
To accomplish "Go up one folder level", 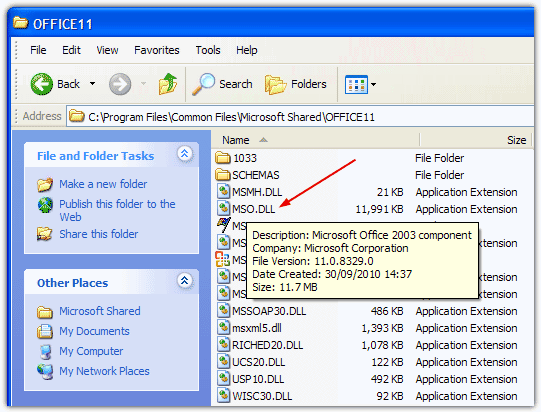I will (x=168, y=84).
